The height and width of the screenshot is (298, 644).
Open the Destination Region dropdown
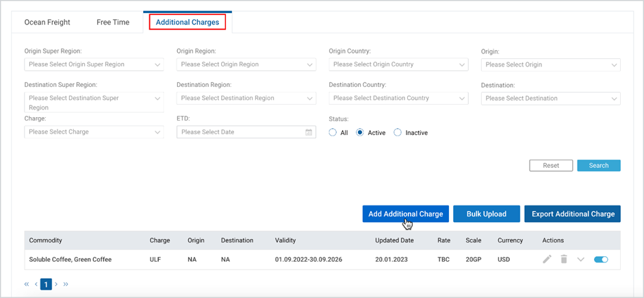[246, 98]
